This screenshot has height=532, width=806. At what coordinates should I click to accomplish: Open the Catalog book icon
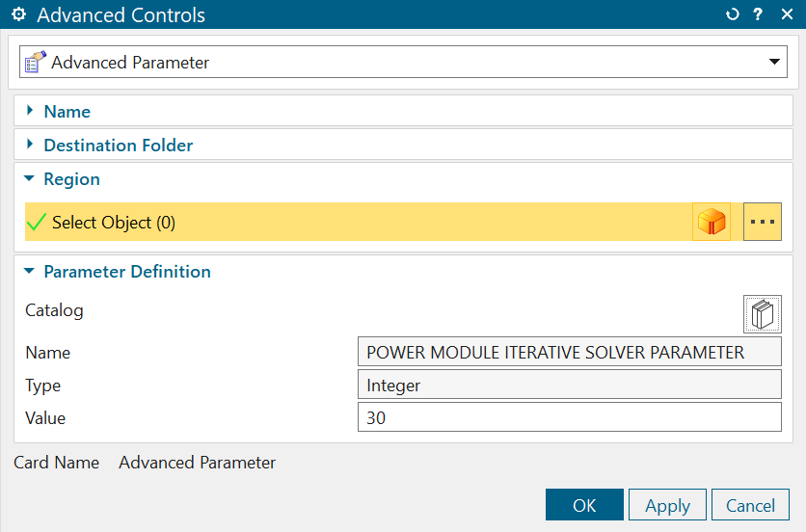coord(762,314)
